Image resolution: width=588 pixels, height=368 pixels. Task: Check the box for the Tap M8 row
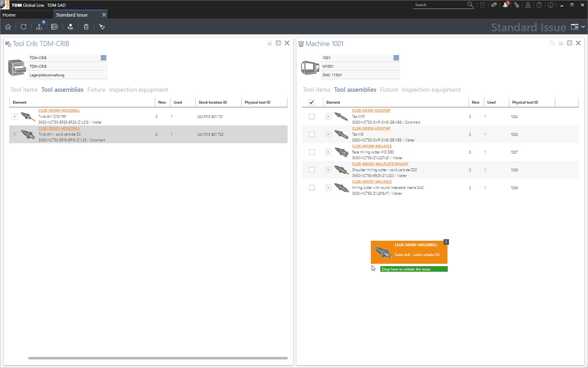311,134
